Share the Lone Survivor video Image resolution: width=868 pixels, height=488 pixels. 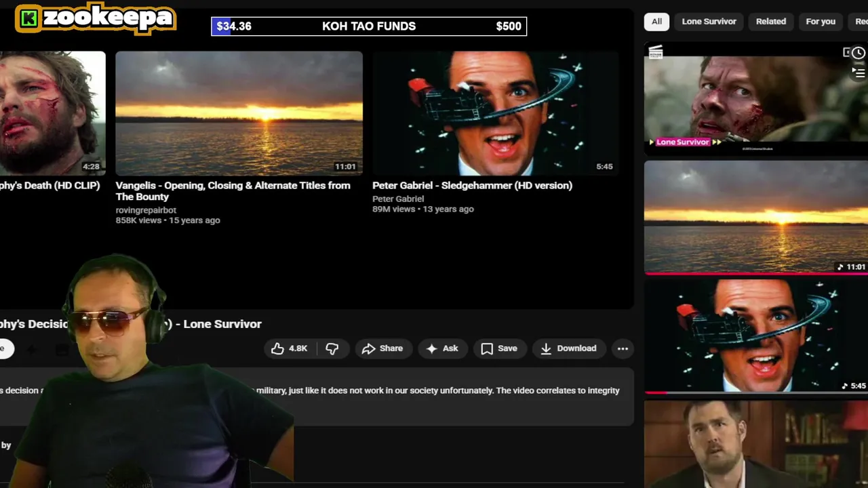[382, 348]
